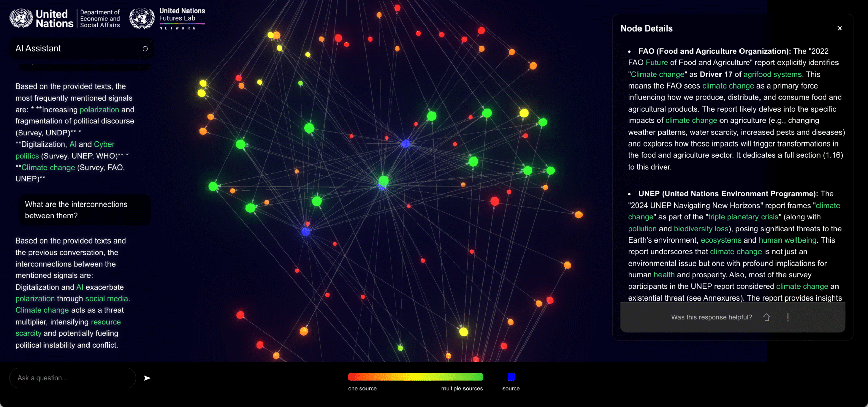Click the 'one source' legend label
Screen dimensions: 868x407
[x=362, y=388]
